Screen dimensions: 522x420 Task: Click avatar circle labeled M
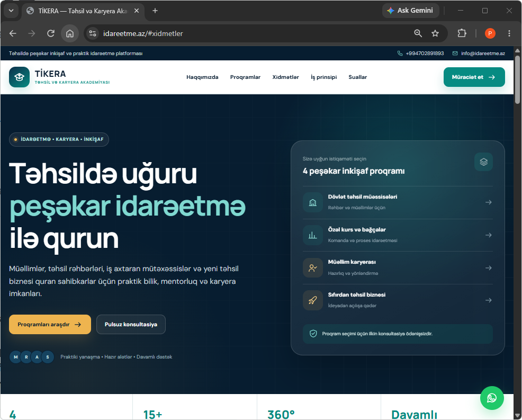coord(16,357)
